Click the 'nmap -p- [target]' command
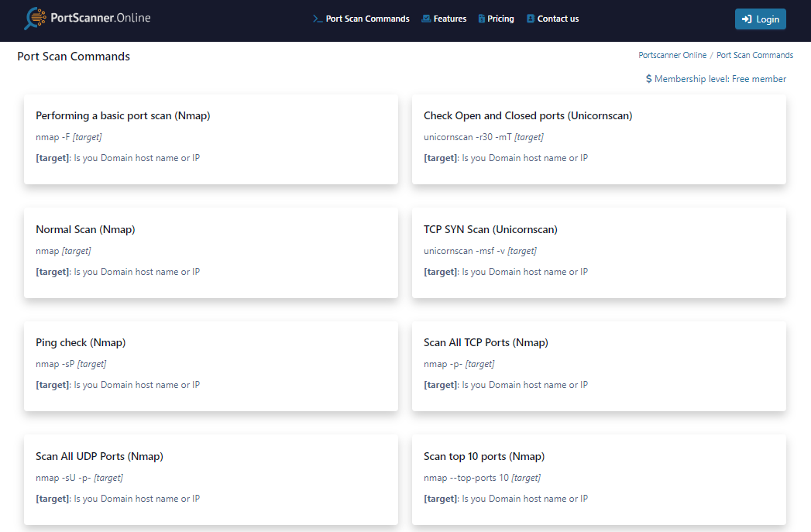The height and width of the screenshot is (532, 811). tap(459, 364)
